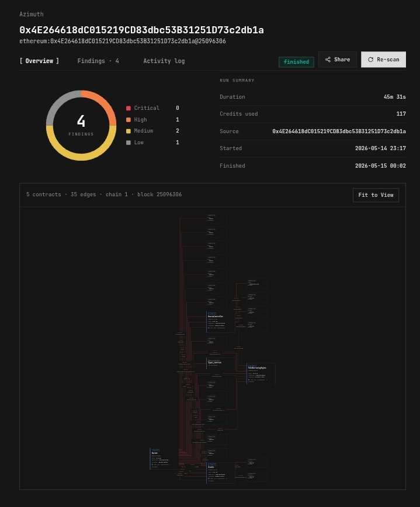This screenshot has height=507, width=420.
Task: Click the Started row label
Action: click(x=231, y=148)
